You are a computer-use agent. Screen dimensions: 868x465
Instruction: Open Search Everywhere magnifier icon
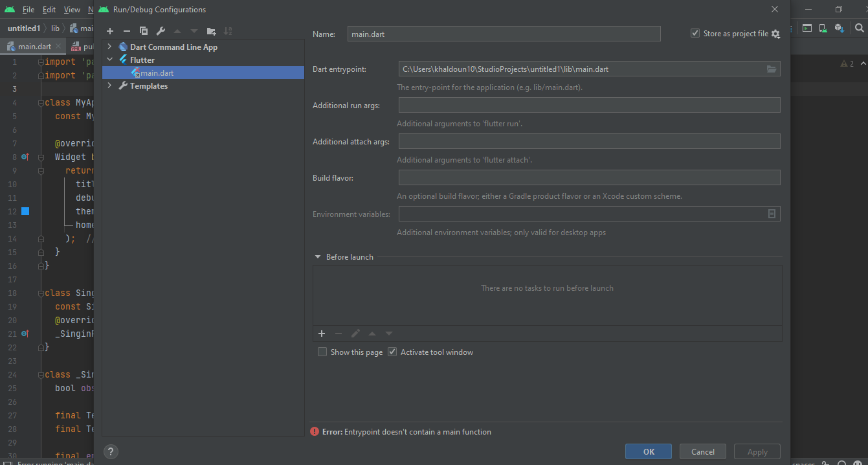tap(859, 28)
